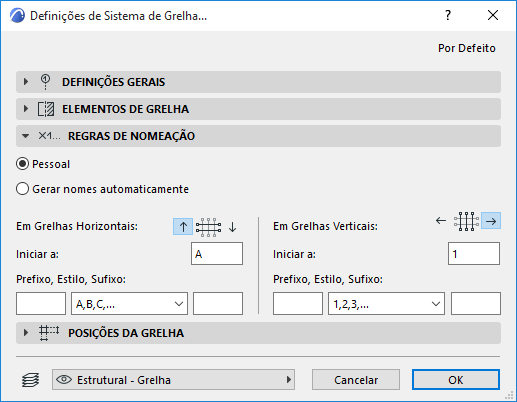Click the help question mark button

tap(448, 15)
